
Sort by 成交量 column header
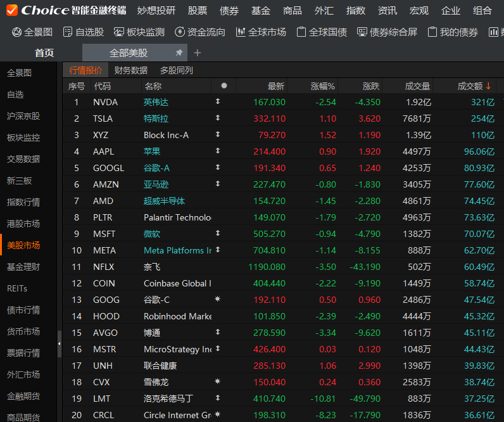coord(417,86)
